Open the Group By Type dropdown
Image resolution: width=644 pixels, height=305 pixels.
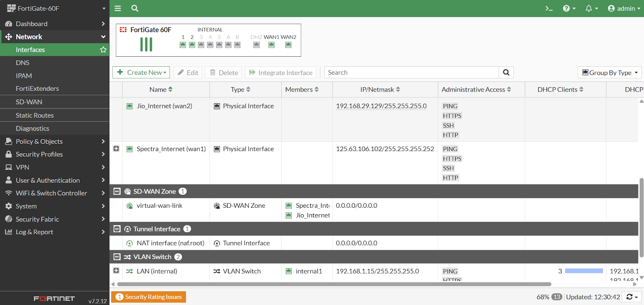tap(610, 72)
